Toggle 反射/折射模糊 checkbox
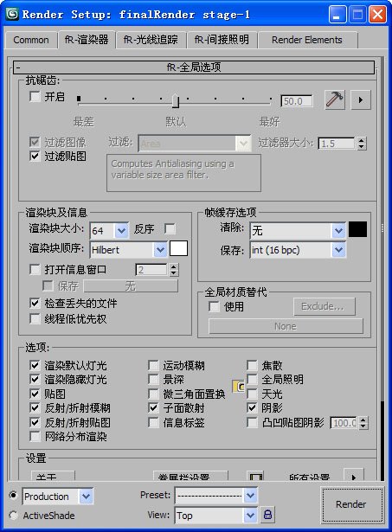Viewport: 392px width, 532px height. [x=35, y=407]
